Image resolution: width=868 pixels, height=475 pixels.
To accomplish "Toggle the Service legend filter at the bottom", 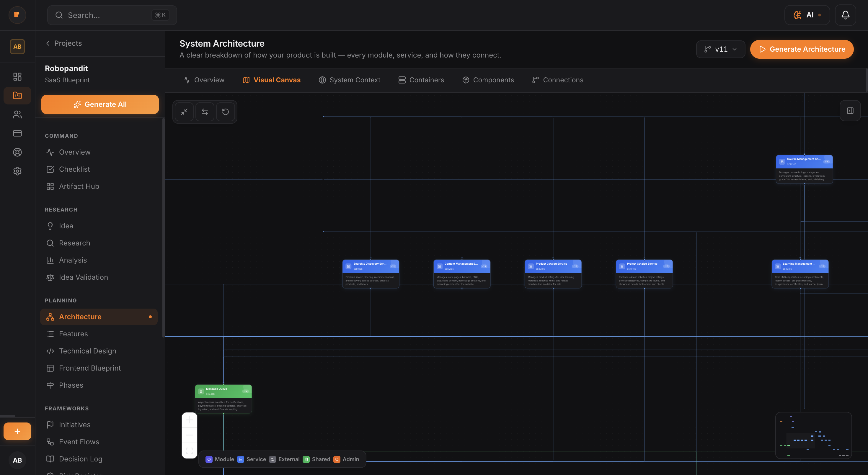I will (x=251, y=459).
